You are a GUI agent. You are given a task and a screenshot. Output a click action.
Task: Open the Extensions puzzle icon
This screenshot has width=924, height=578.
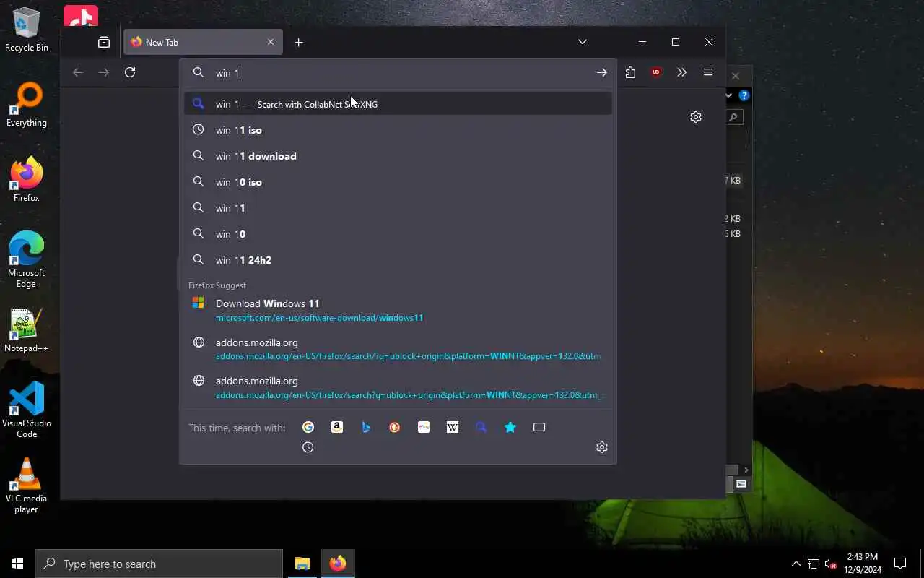630,72
